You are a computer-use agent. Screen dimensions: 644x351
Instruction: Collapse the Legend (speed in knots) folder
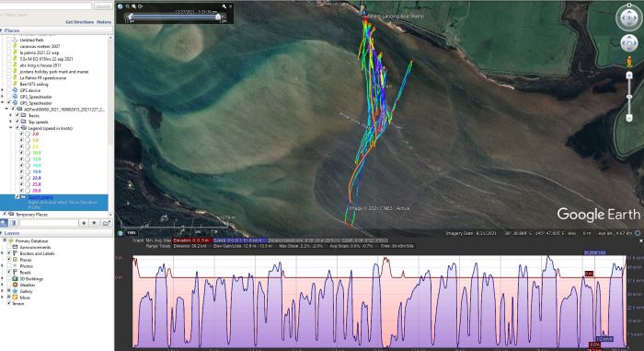(11, 128)
